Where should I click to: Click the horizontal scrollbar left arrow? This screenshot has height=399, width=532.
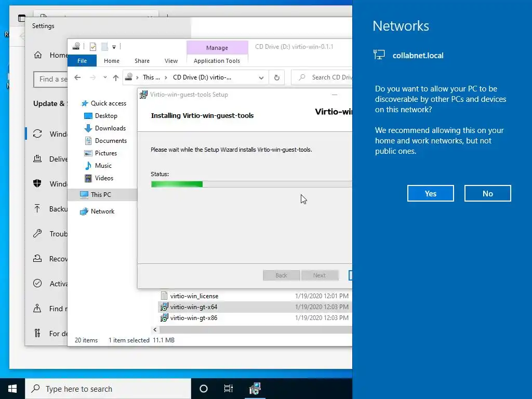155,329
